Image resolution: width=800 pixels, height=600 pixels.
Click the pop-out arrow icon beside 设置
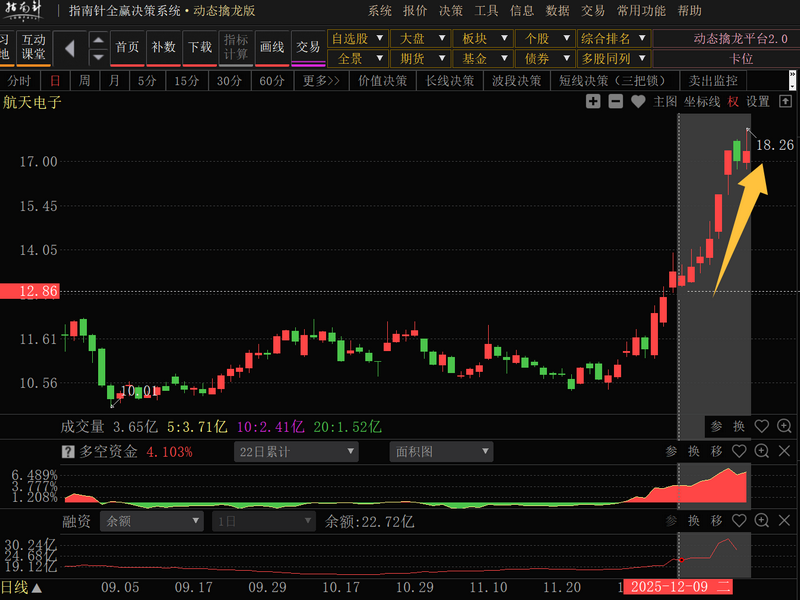[785, 101]
